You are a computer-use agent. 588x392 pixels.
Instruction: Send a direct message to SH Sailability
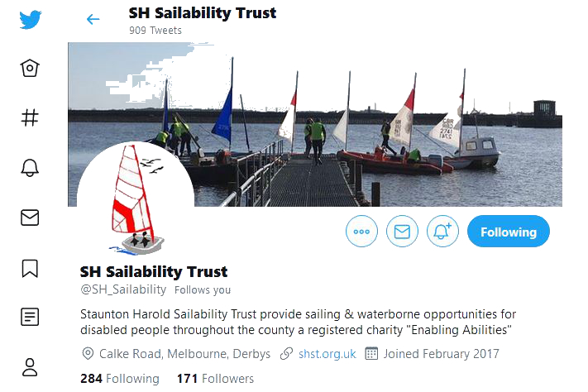pyautogui.click(x=402, y=232)
